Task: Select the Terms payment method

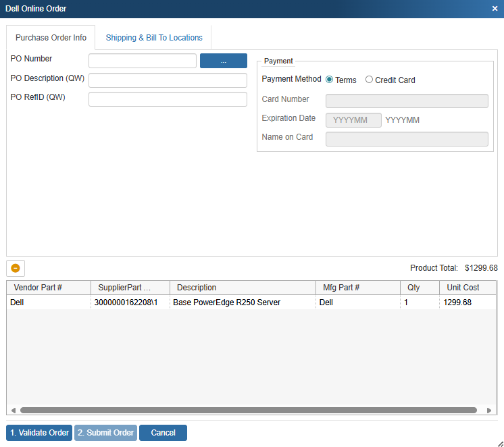Action: (x=330, y=80)
